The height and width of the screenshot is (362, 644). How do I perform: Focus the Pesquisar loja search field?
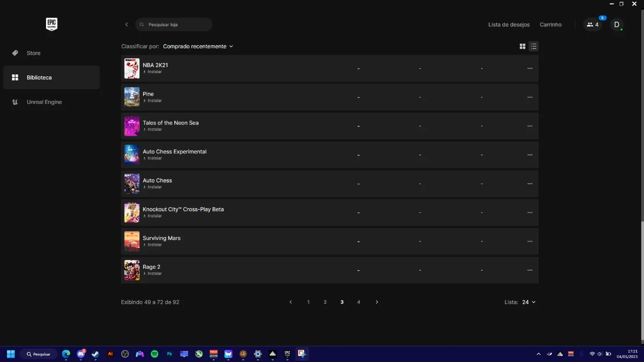coord(174,24)
